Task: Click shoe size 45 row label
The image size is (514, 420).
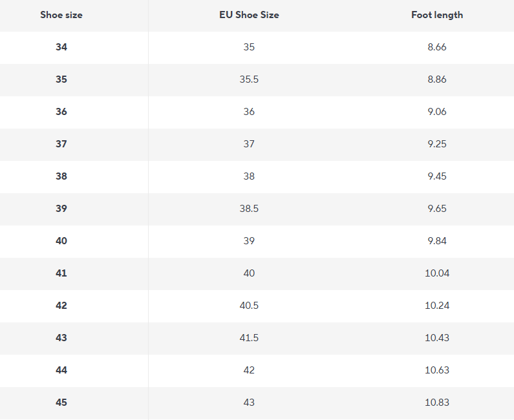Action: (61, 403)
